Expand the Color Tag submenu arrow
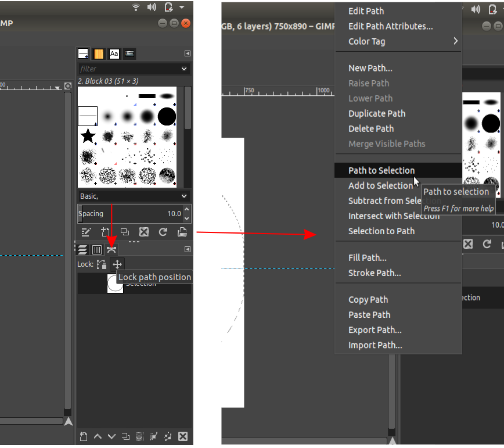Viewport: 504px width, 448px height. (455, 41)
